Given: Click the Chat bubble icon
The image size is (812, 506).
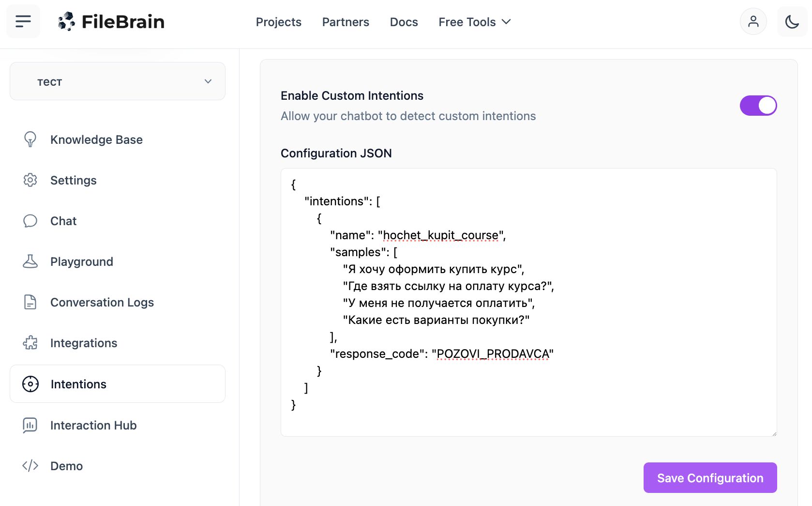Looking at the screenshot, I should click(30, 221).
